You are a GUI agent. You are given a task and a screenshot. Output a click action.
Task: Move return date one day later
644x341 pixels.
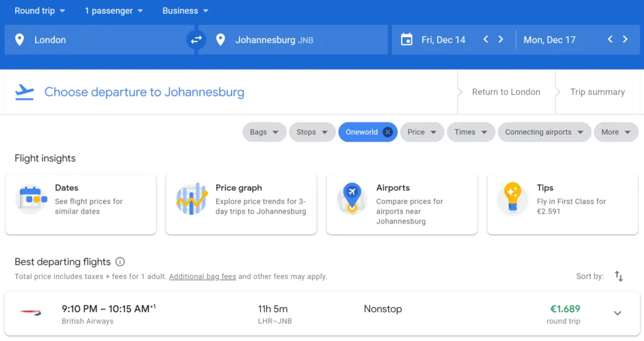pyautogui.click(x=625, y=40)
